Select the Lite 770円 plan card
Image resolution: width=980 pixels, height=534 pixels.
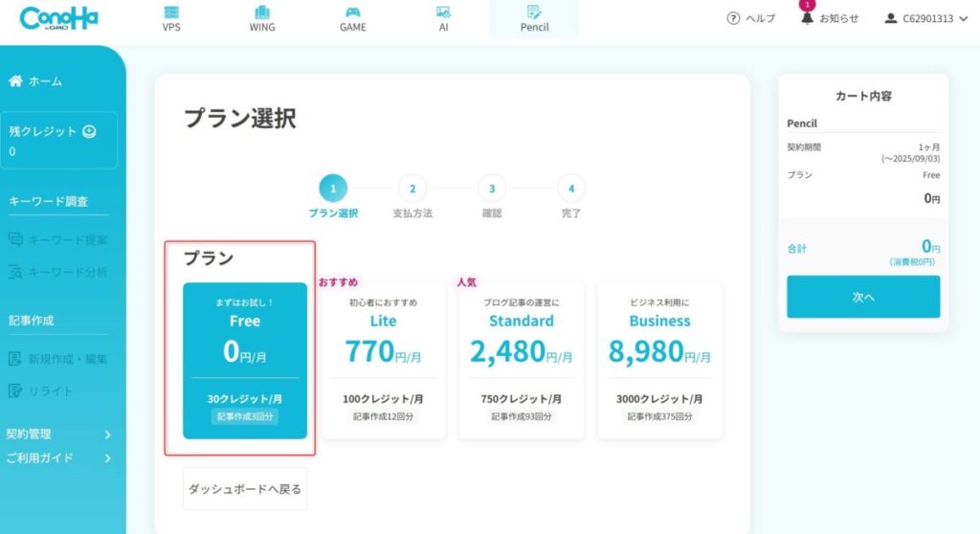pos(383,360)
